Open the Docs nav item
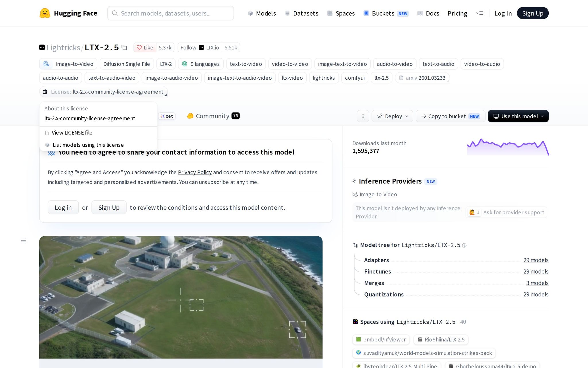Screen dimensions: 588x368 (428, 13)
